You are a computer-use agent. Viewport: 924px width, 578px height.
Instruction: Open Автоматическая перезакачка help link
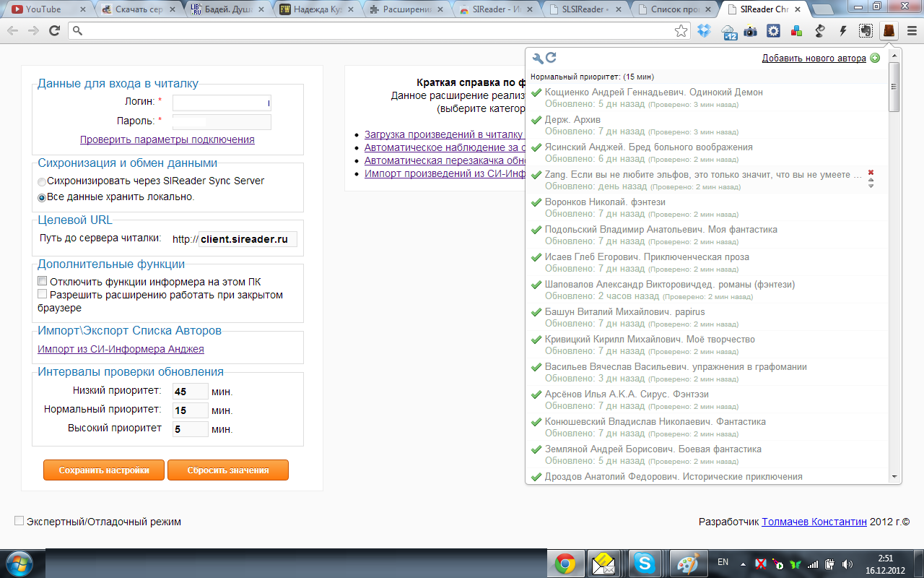click(x=444, y=160)
